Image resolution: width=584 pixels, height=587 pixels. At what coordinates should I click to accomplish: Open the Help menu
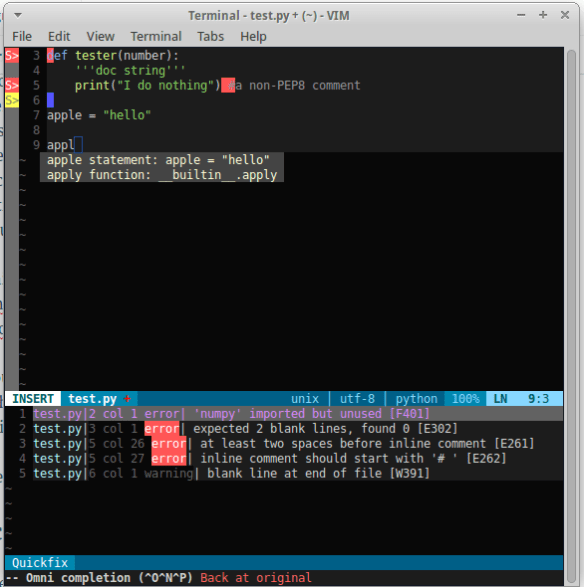253,36
